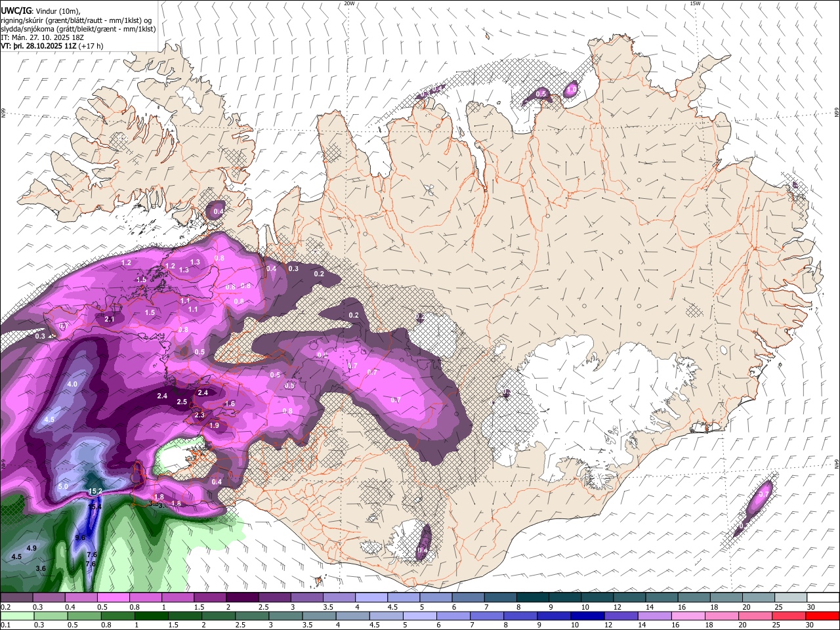Screen dimensions: 840x630
Task: Click upper legend swatch between 14 and 16
Action: point(662,598)
